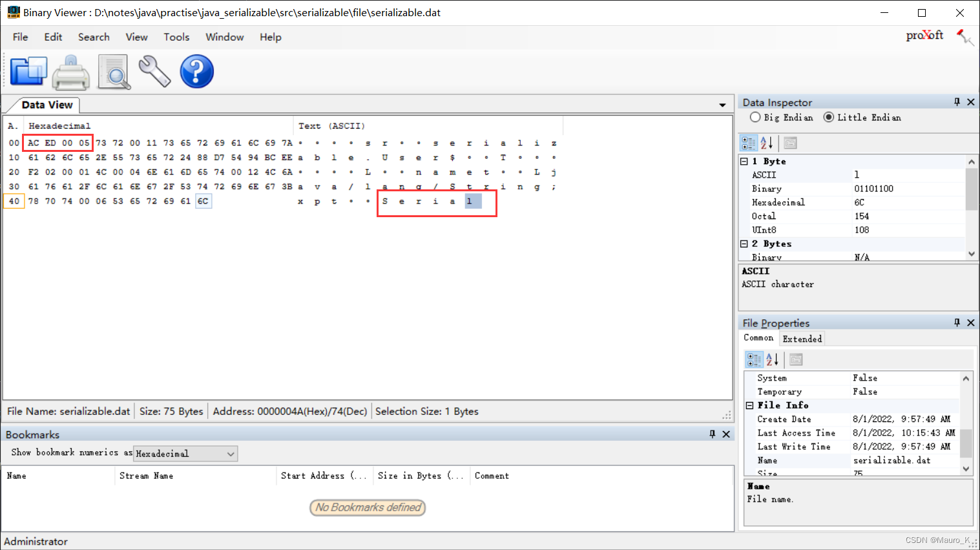Select row address 40 in Data View
Viewport: 980px width, 550px height.
[x=14, y=201]
